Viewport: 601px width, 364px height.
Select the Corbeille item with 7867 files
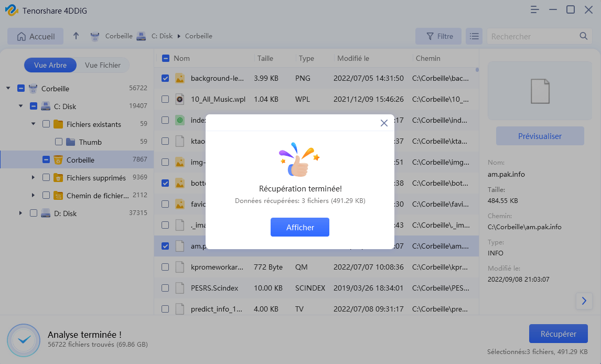77,160
